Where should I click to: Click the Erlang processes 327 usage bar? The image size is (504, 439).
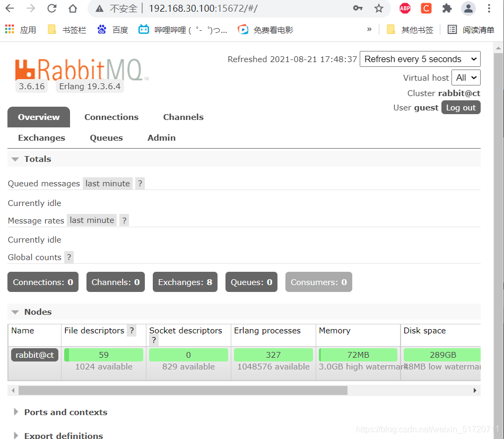point(273,355)
